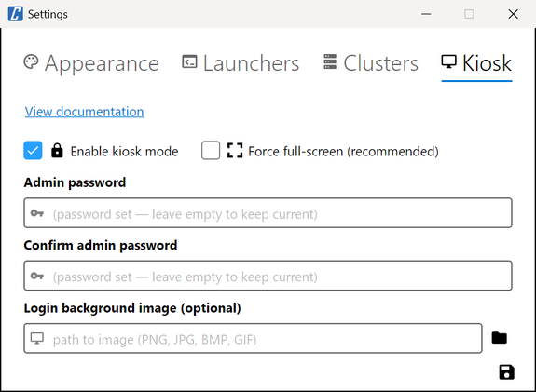Click the monitor icon beside Kiosk

pos(448,61)
